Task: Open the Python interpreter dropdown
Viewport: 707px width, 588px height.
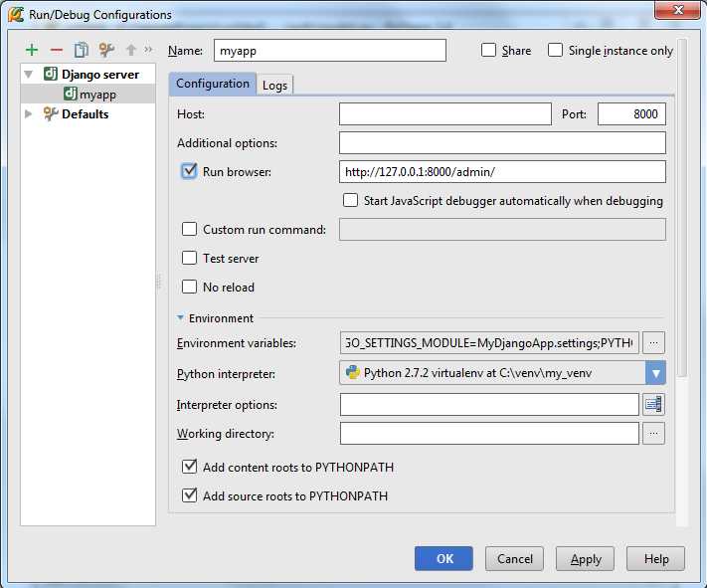Action: (x=655, y=373)
